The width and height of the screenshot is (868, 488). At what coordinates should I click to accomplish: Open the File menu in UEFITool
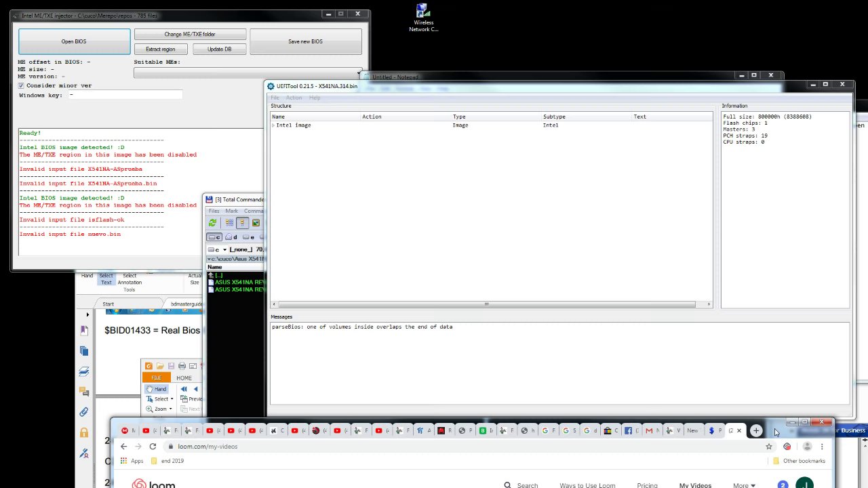click(275, 98)
